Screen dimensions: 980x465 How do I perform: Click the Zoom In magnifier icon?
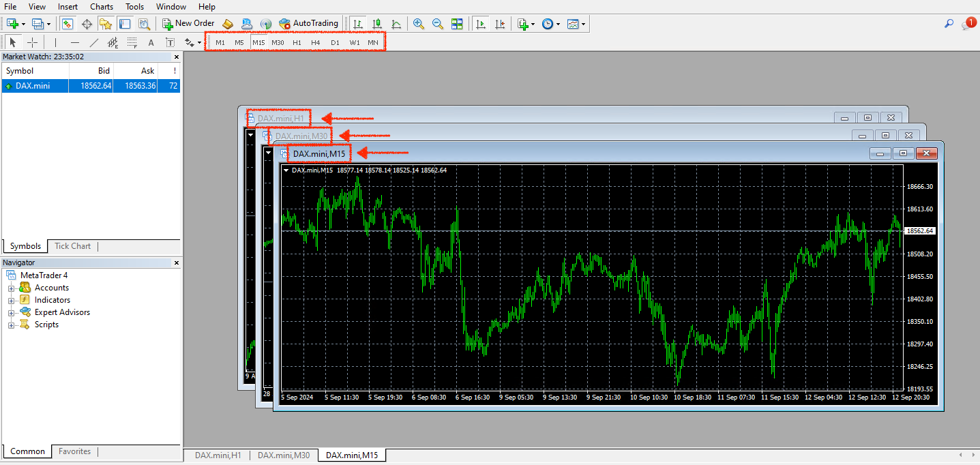pyautogui.click(x=418, y=23)
